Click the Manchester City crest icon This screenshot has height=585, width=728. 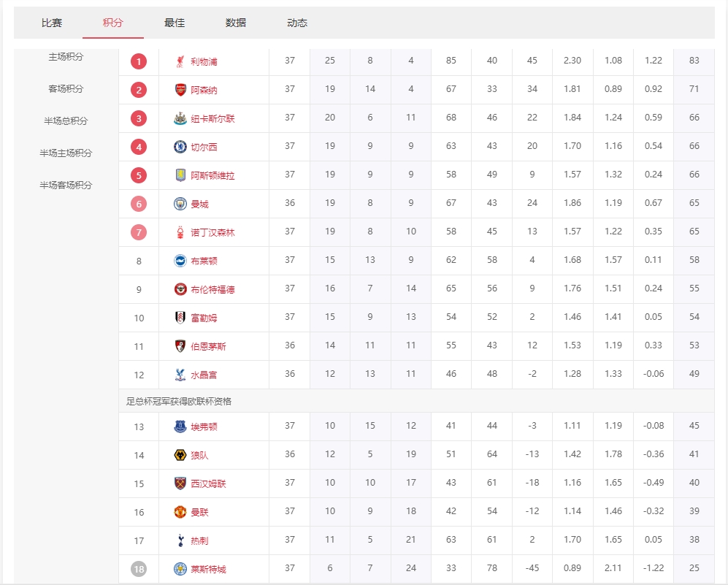(180, 204)
